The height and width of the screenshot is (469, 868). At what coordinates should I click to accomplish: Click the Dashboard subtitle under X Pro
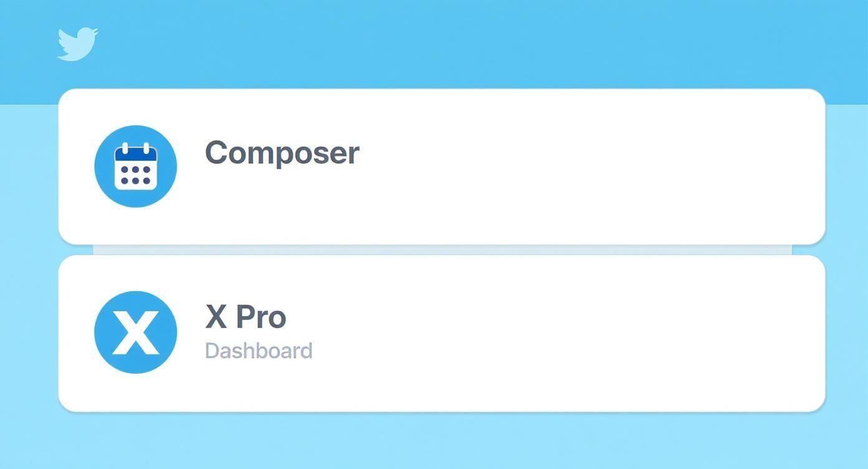tap(258, 351)
